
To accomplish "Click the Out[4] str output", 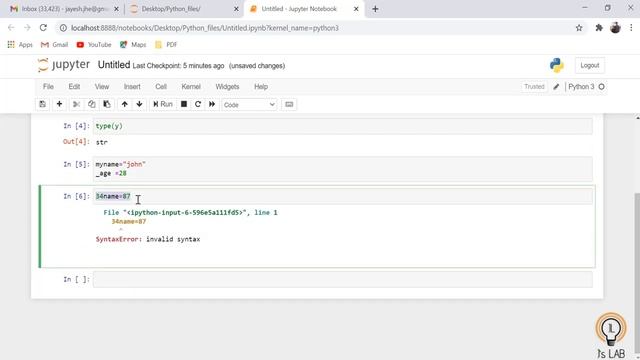I will click(102, 142).
